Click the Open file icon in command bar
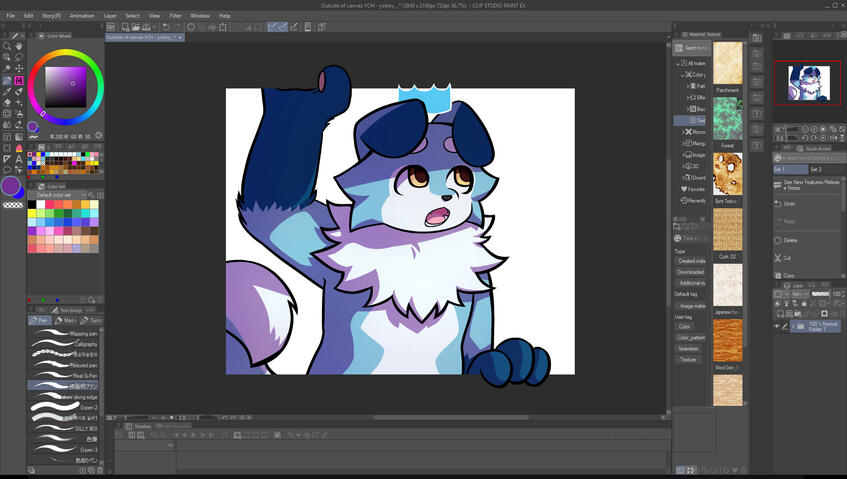The image size is (847, 479). click(136, 27)
